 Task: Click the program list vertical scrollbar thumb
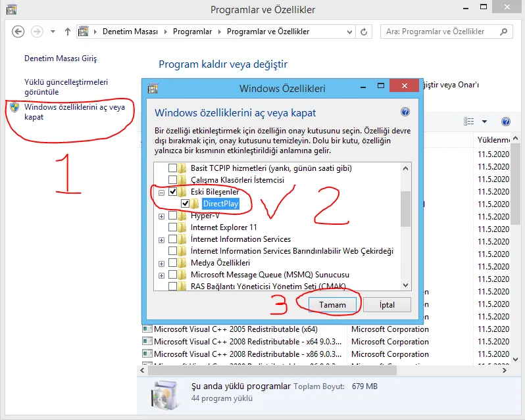(x=515, y=184)
